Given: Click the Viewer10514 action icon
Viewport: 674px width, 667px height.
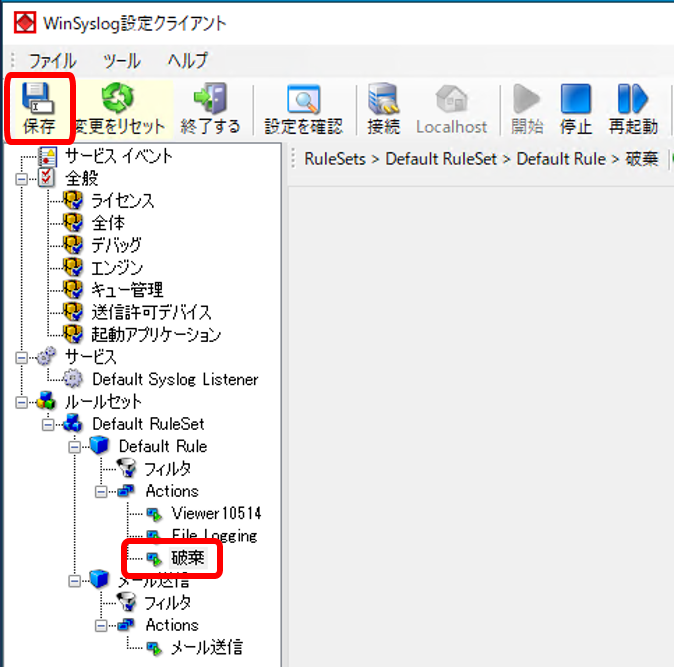Looking at the screenshot, I should click(154, 514).
